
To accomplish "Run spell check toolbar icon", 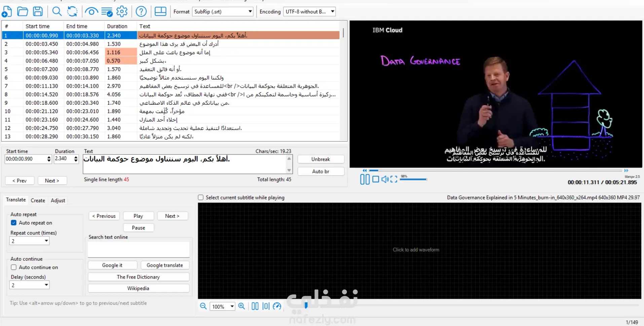I will tap(107, 12).
